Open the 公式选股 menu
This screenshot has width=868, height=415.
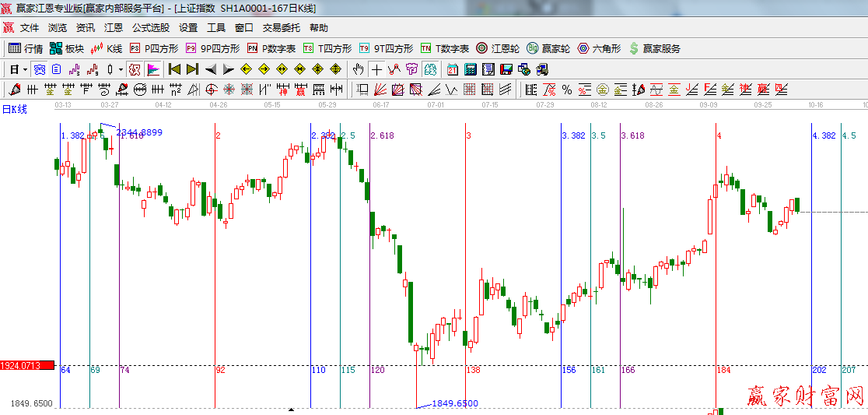click(150, 27)
